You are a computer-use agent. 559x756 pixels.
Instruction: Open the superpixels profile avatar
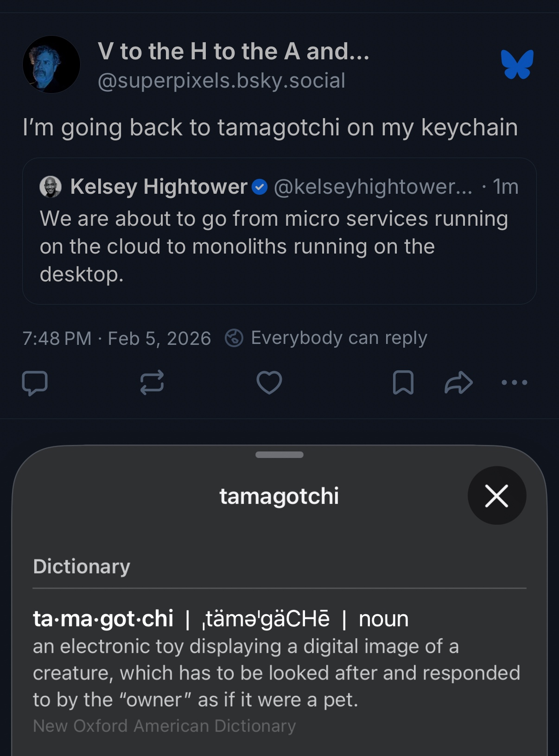click(x=51, y=64)
